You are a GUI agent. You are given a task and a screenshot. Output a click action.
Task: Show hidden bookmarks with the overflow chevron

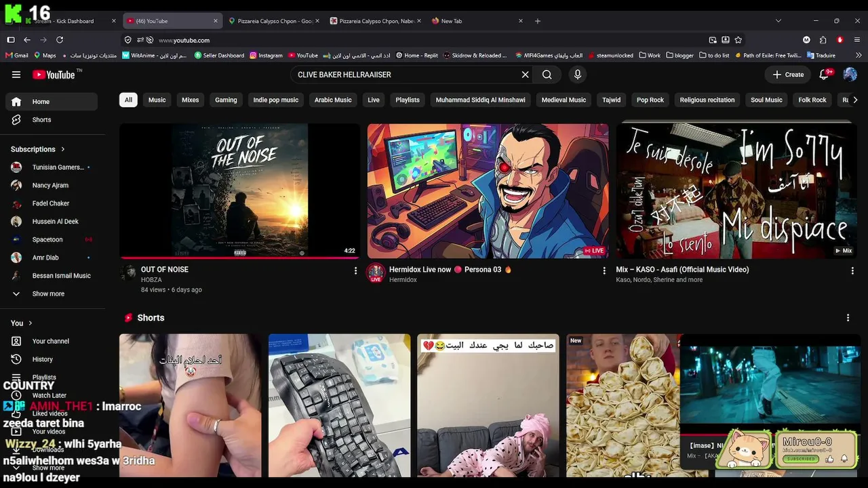pyautogui.click(x=859, y=56)
